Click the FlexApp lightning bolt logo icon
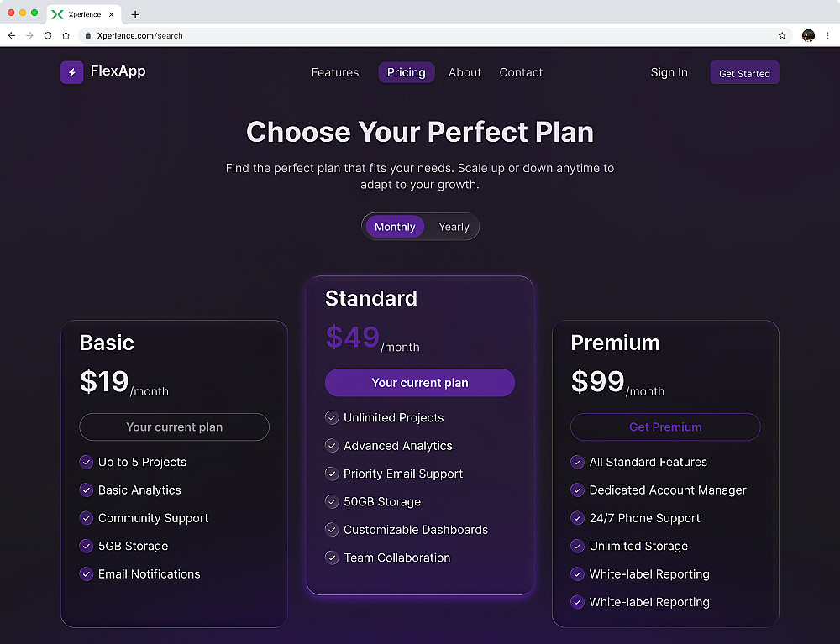Viewport: 840px width, 644px height. (x=71, y=72)
